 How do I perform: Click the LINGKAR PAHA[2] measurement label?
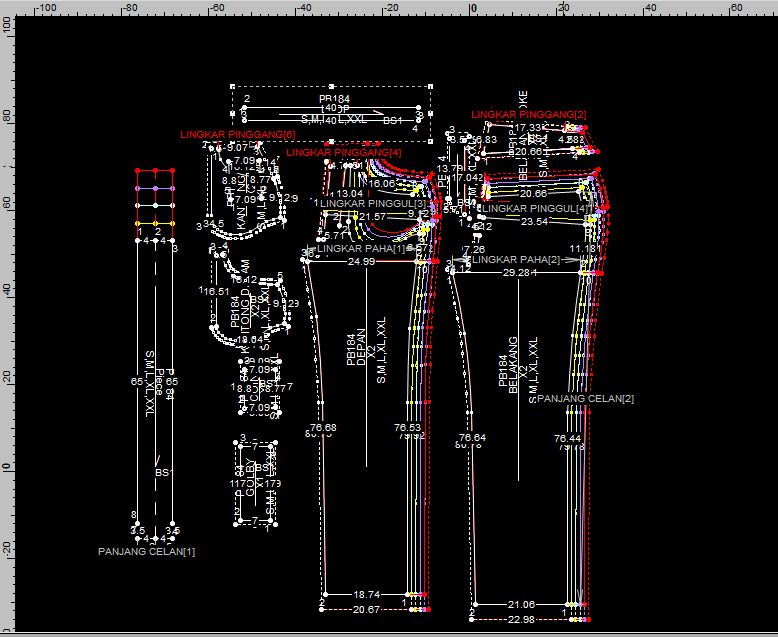(x=517, y=260)
